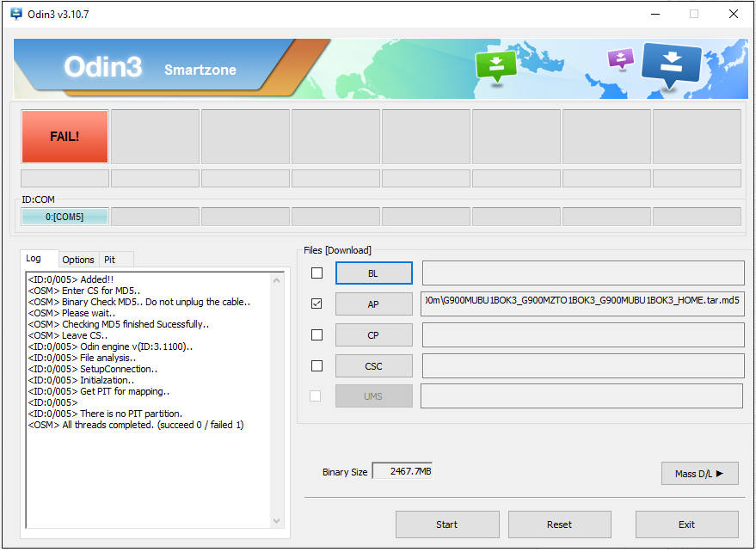
Task: Click the log scroll up arrow
Action: tap(276, 280)
